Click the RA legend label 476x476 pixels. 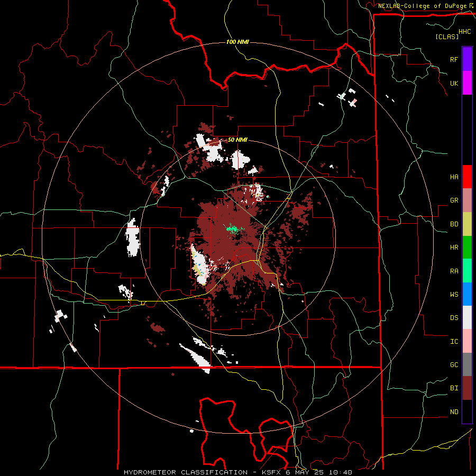(x=454, y=271)
